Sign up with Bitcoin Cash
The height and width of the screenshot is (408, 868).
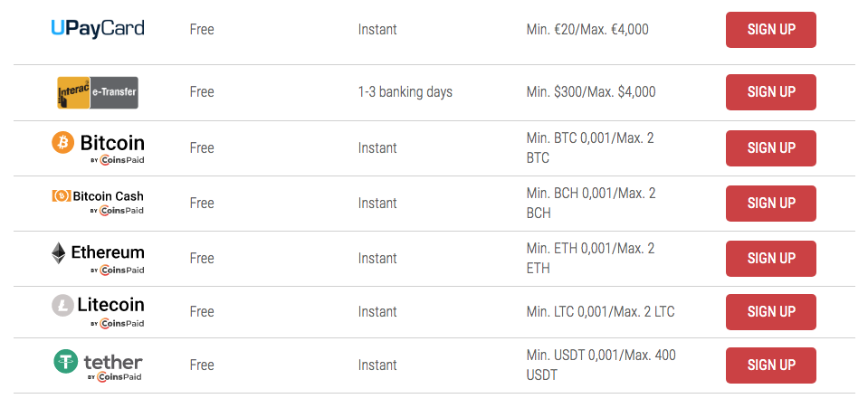click(x=771, y=204)
